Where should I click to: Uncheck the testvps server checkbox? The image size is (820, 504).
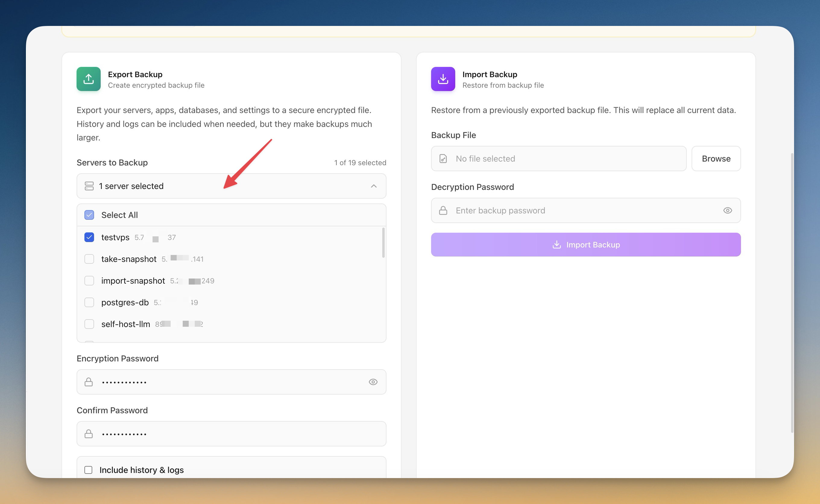(x=89, y=237)
